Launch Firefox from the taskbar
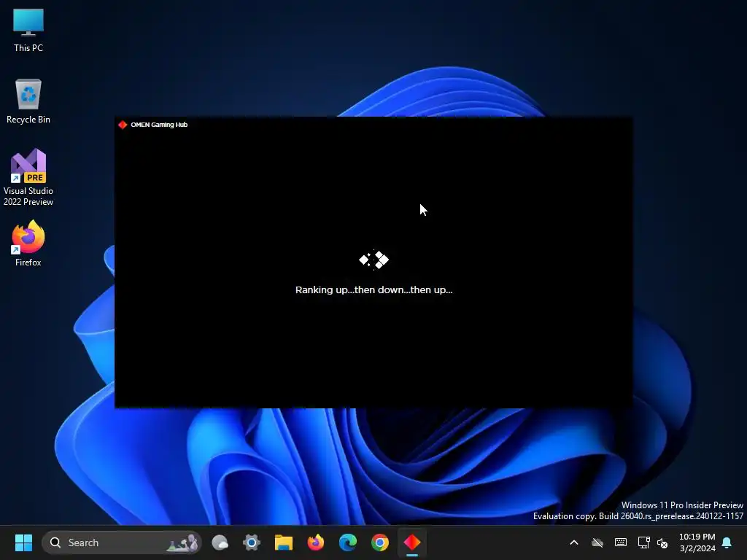This screenshot has height=560, width=747. coord(315,542)
